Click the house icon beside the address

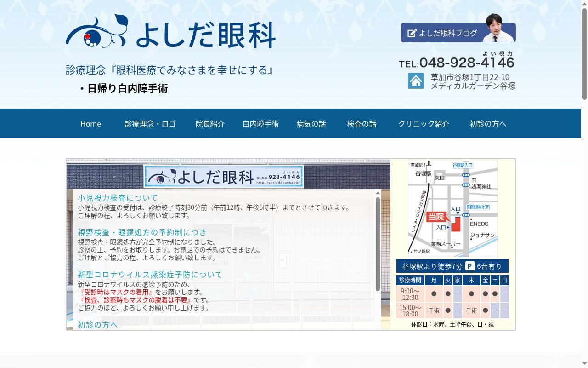coord(416,81)
